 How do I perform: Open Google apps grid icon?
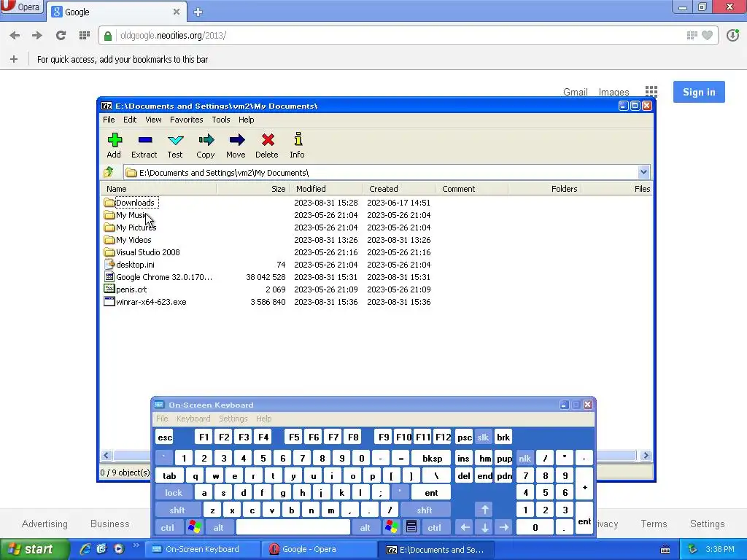651,91
